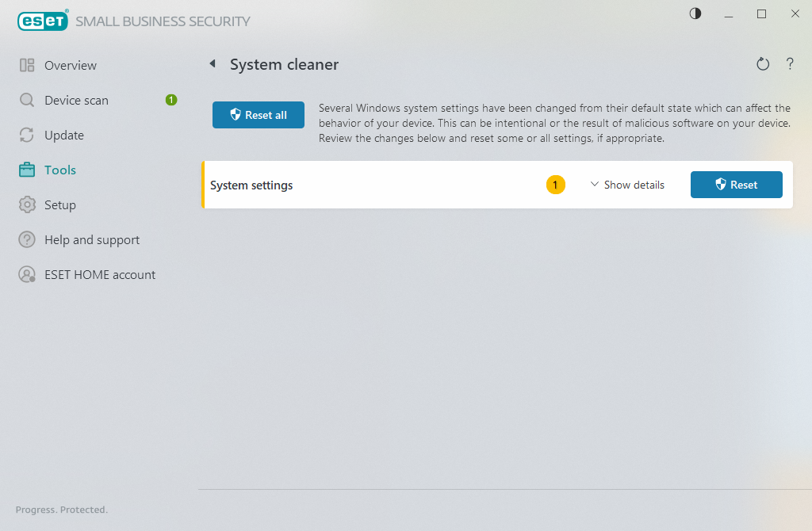Screen dimensions: 812x531
Task: Click the Reset all button
Action: [x=259, y=115]
